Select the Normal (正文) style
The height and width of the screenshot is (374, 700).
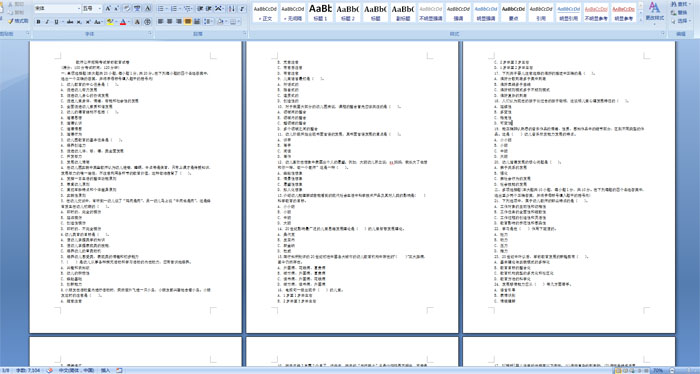point(265,12)
